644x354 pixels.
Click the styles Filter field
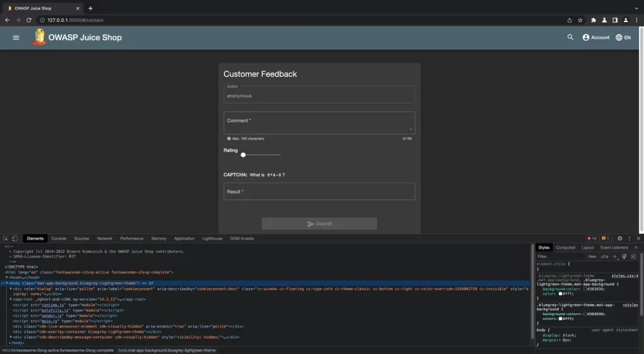tap(560, 257)
